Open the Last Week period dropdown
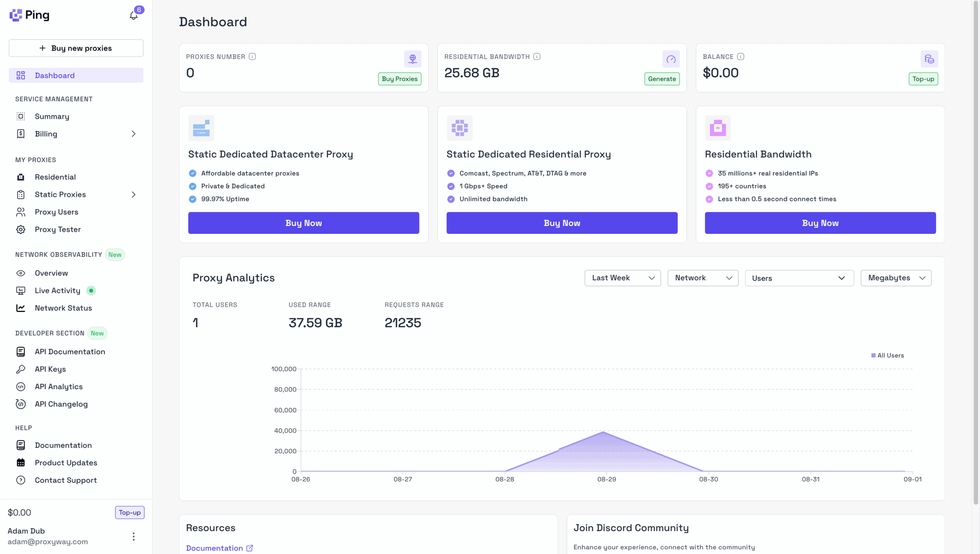 point(622,278)
